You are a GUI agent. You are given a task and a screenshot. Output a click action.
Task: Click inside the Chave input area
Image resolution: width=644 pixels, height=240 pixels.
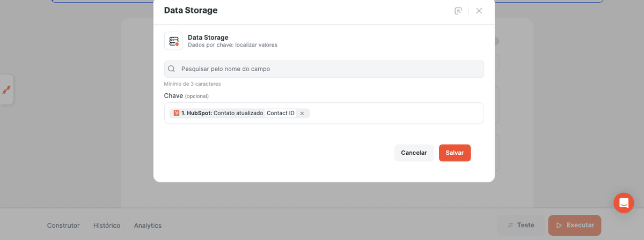pyautogui.click(x=324, y=113)
